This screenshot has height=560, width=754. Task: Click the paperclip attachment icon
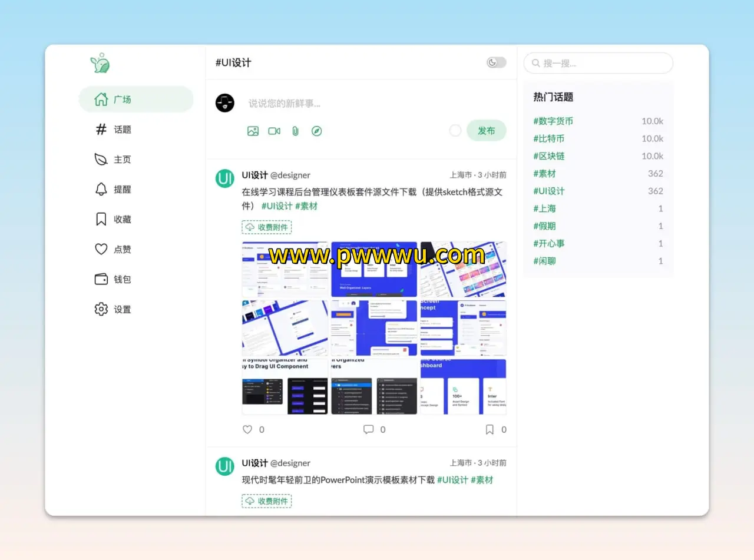pyautogui.click(x=295, y=131)
